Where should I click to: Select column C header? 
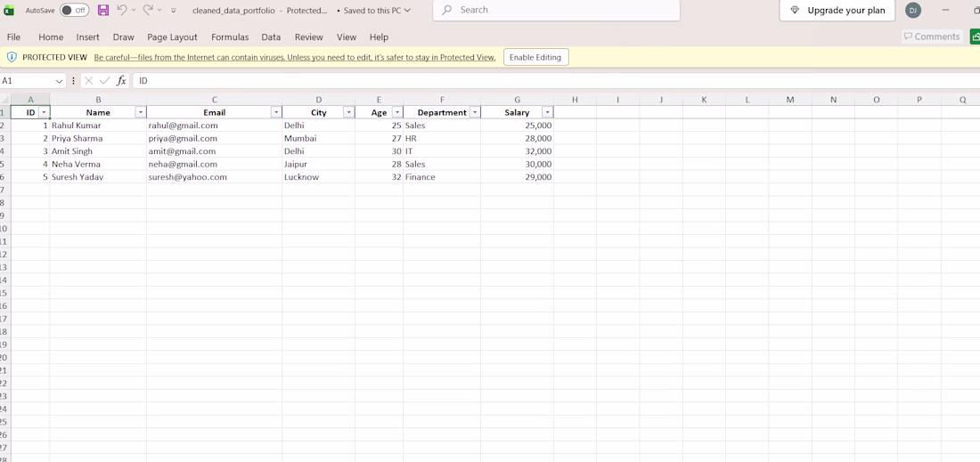click(215, 100)
